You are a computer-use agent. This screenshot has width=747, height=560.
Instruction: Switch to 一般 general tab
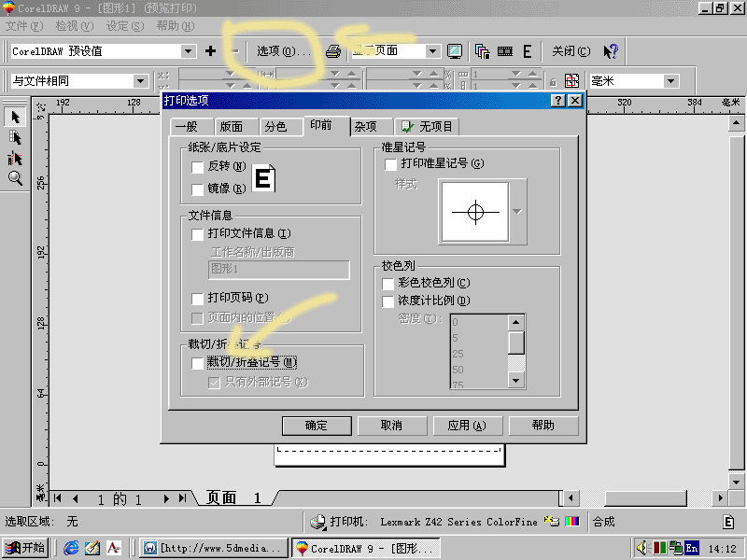click(191, 127)
